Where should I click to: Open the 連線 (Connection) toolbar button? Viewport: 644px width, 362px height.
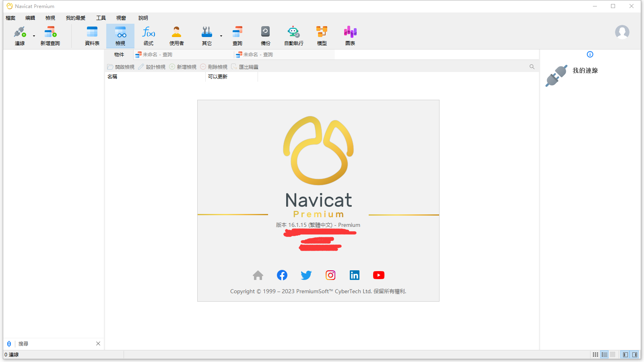coord(20,36)
